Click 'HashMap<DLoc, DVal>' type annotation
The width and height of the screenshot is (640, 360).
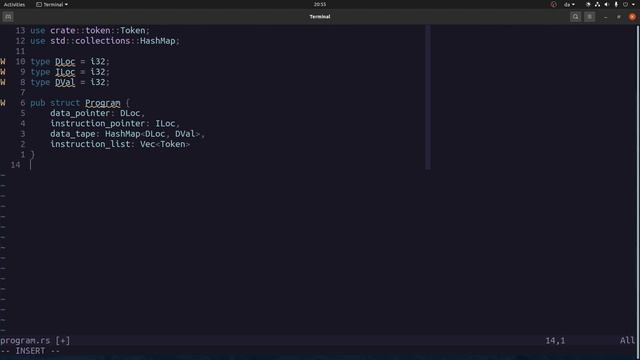pos(153,134)
